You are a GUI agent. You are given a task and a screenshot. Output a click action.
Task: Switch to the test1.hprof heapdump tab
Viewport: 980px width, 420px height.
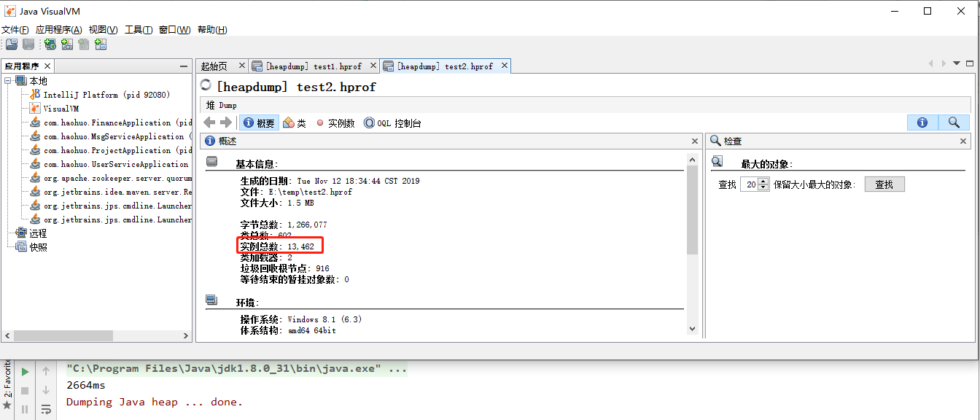[x=314, y=66]
